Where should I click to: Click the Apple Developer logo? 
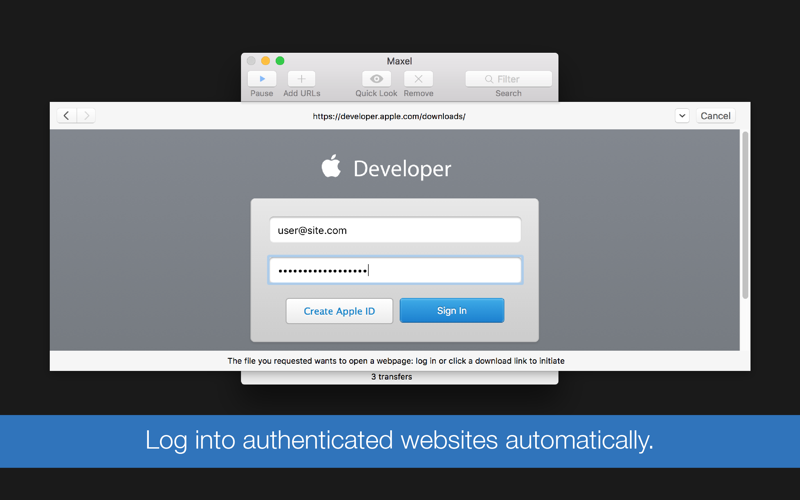(x=331, y=166)
